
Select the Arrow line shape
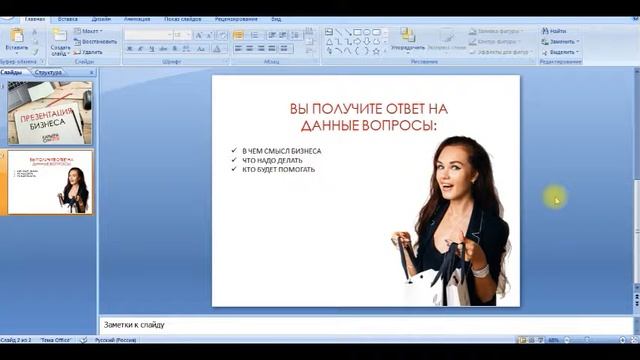click(x=348, y=31)
